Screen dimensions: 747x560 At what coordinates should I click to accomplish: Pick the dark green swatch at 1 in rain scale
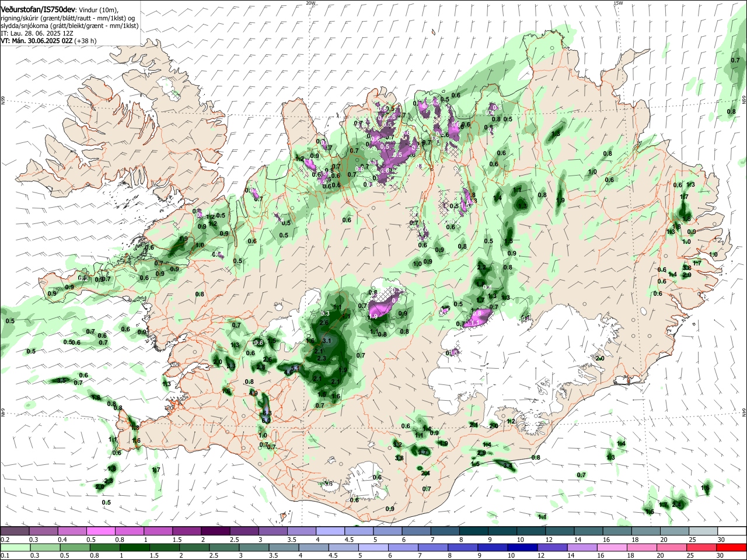(x=134, y=548)
